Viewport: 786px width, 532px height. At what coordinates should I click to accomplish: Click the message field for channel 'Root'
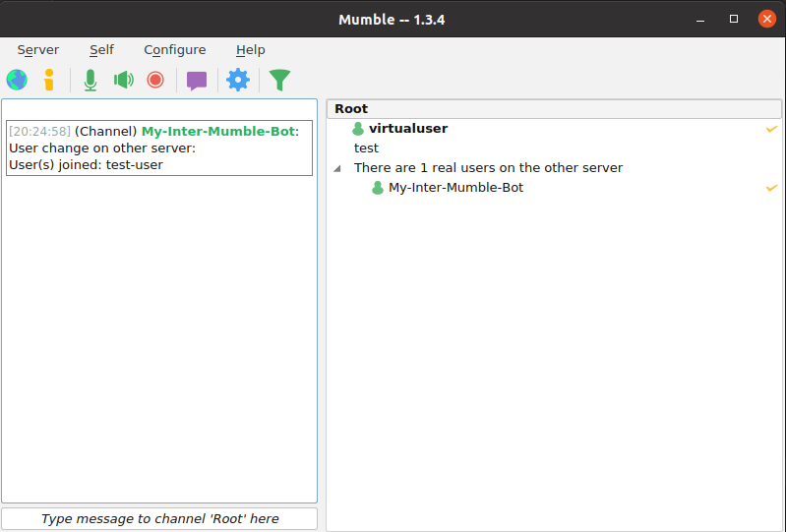click(x=159, y=518)
